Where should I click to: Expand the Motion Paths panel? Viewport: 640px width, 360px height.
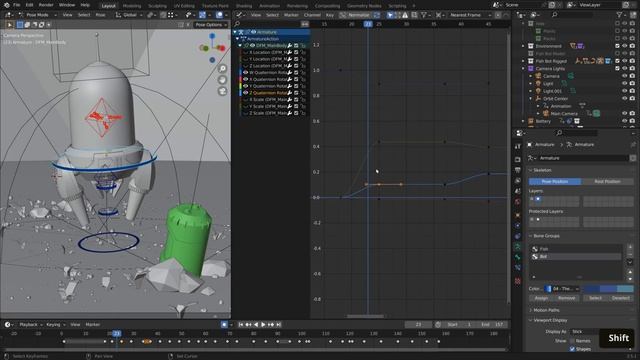[x=547, y=310]
